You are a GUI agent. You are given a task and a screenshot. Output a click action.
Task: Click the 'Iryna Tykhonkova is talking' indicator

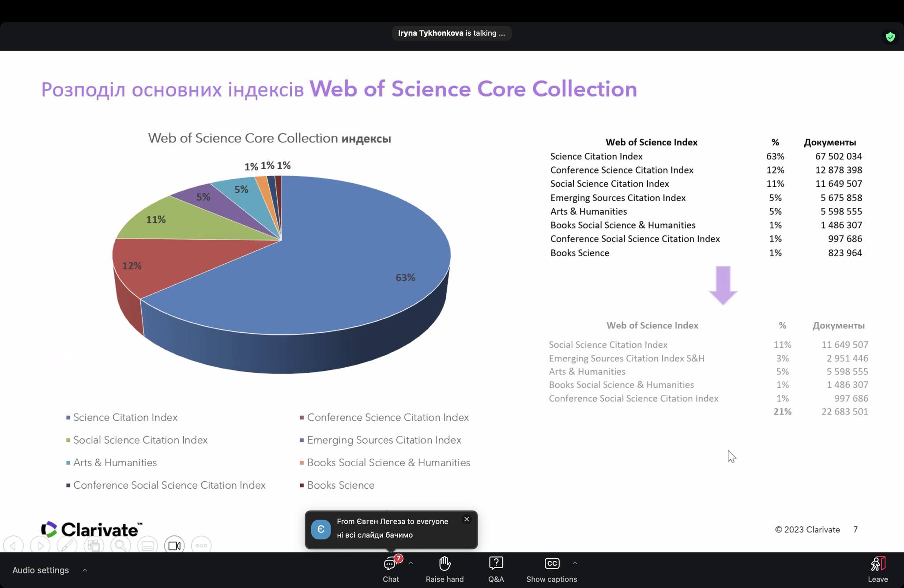(452, 33)
